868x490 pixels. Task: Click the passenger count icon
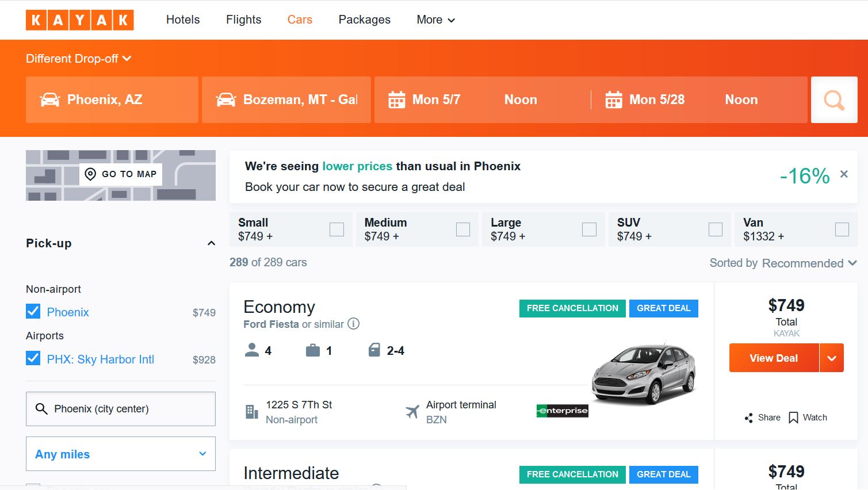tap(252, 350)
